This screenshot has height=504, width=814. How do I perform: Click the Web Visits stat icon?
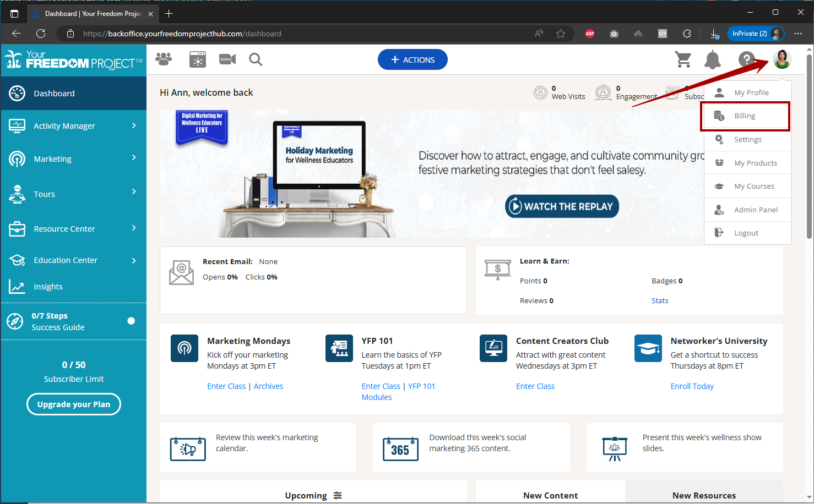tap(540, 92)
